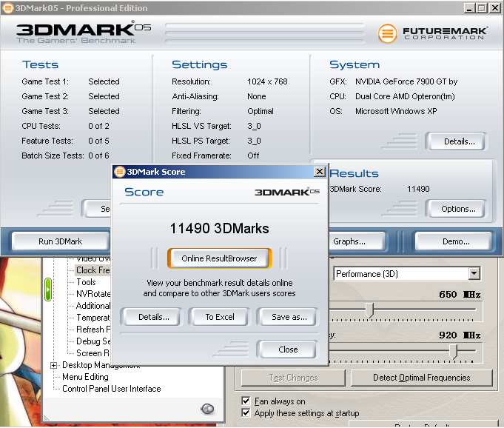
Task: Minimize the 3DMark05 main window
Action: point(470,8)
